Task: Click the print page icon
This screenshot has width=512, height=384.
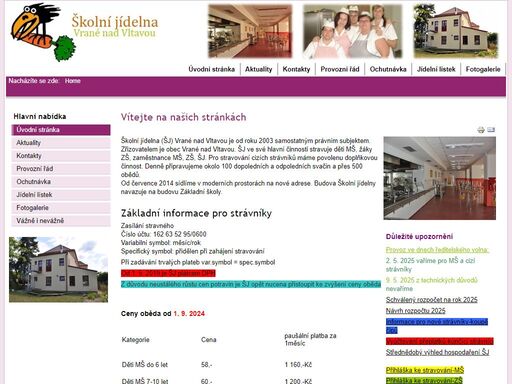Action: click(x=481, y=130)
